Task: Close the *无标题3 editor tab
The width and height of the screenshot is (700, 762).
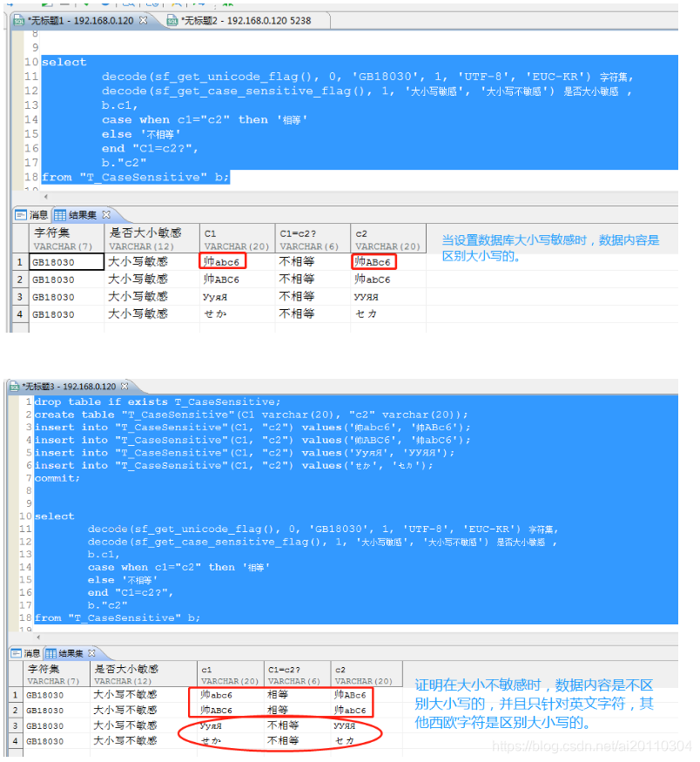Action: [125, 387]
